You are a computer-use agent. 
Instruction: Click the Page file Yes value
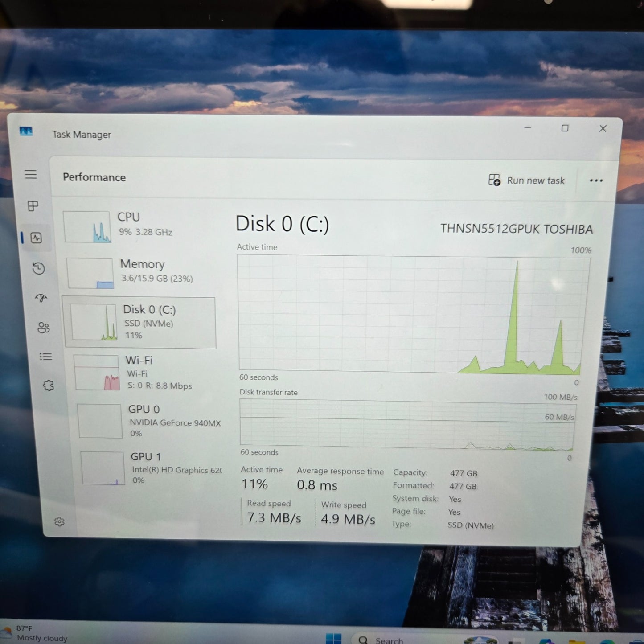[x=454, y=512]
